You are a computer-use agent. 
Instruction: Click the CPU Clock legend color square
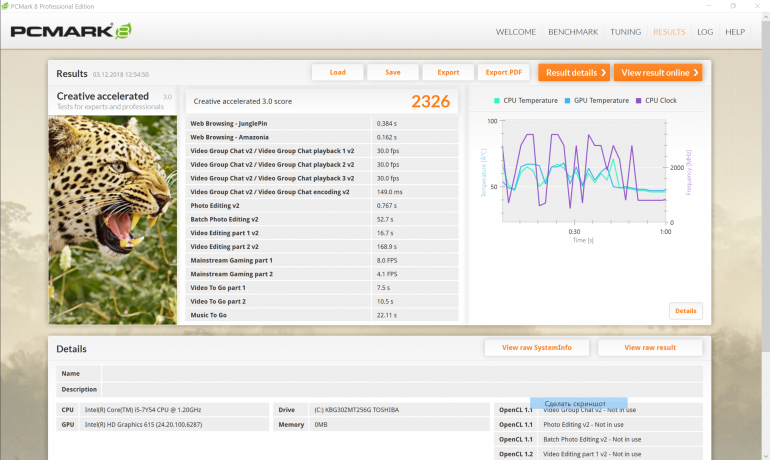[x=638, y=101]
